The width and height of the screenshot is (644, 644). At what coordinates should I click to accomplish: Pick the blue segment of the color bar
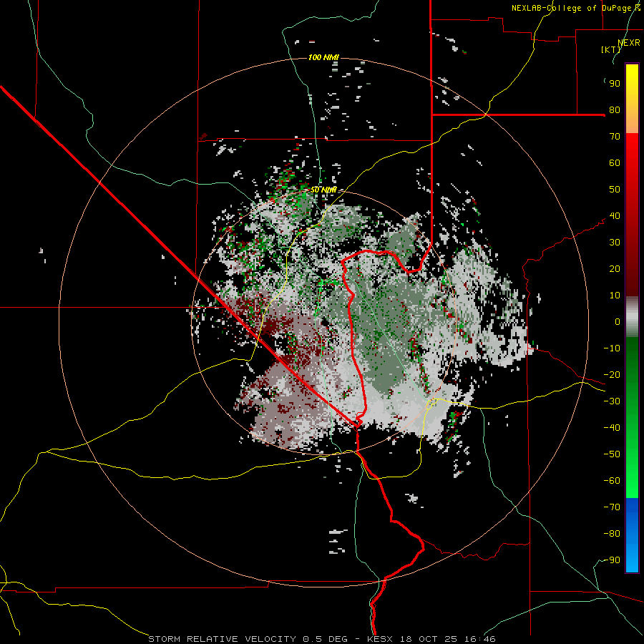point(632,535)
